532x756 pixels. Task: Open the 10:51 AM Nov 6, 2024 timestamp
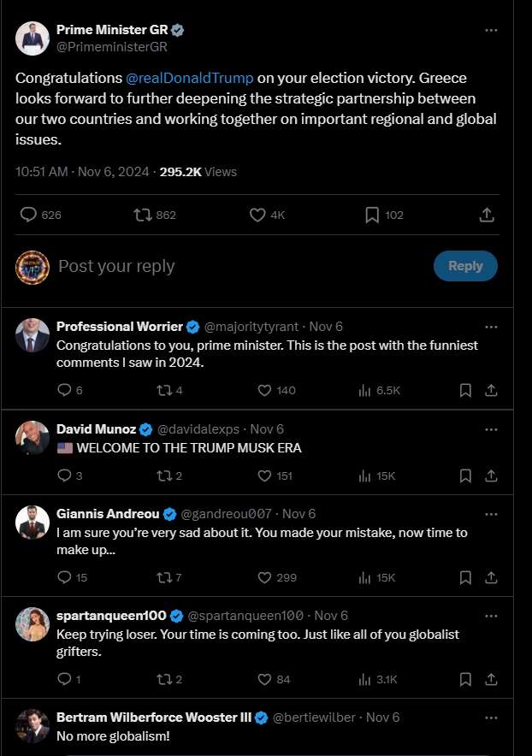tap(83, 171)
